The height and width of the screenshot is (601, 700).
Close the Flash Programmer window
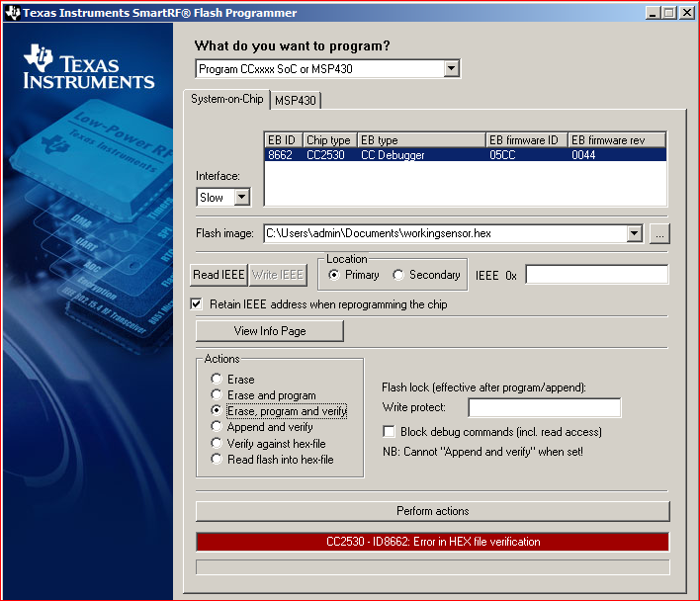686,13
